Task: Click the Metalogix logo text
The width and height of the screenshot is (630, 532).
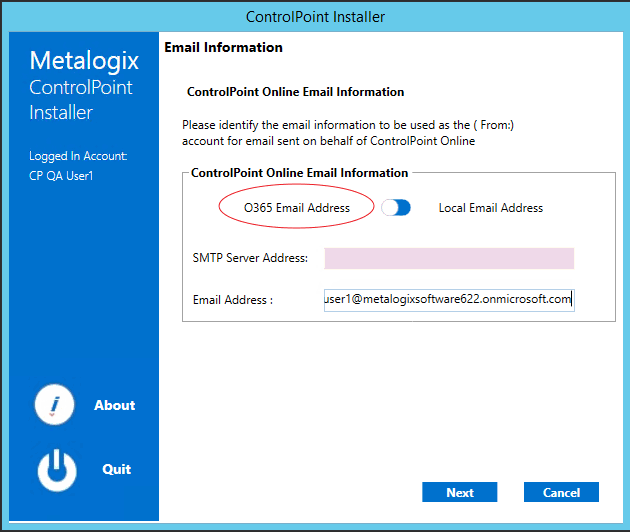Action: pyautogui.click(x=84, y=61)
